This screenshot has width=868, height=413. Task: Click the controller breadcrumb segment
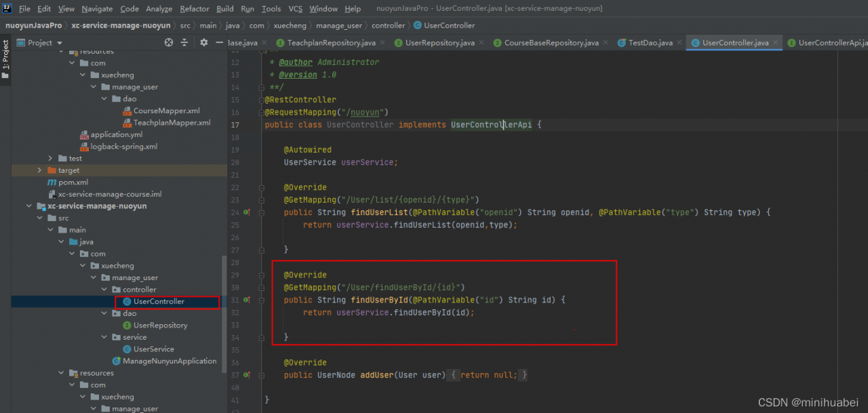click(x=389, y=26)
